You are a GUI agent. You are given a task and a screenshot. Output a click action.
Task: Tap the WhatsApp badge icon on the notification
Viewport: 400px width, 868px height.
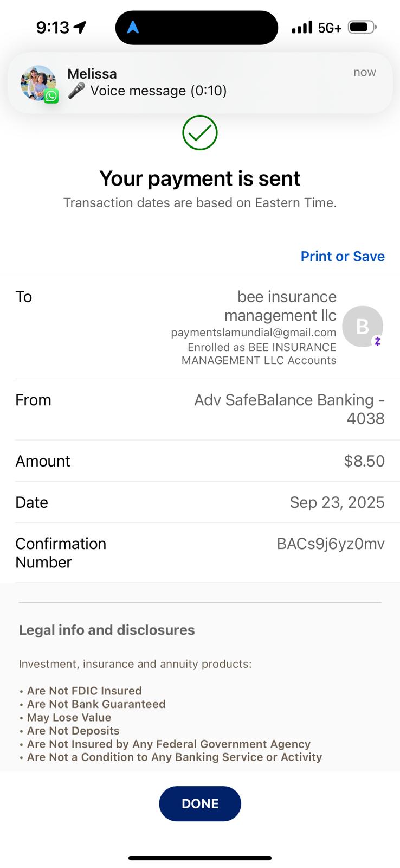coord(51,97)
